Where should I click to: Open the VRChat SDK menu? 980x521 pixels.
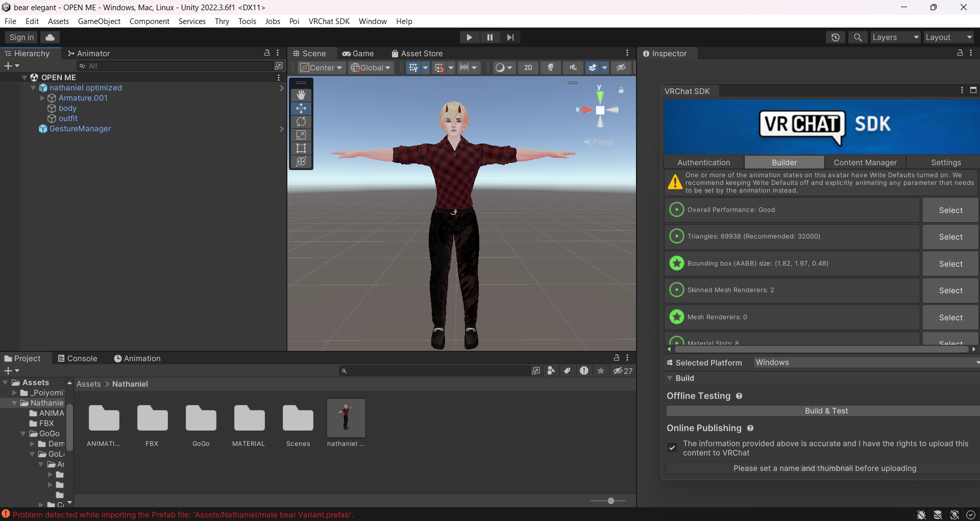tap(329, 21)
